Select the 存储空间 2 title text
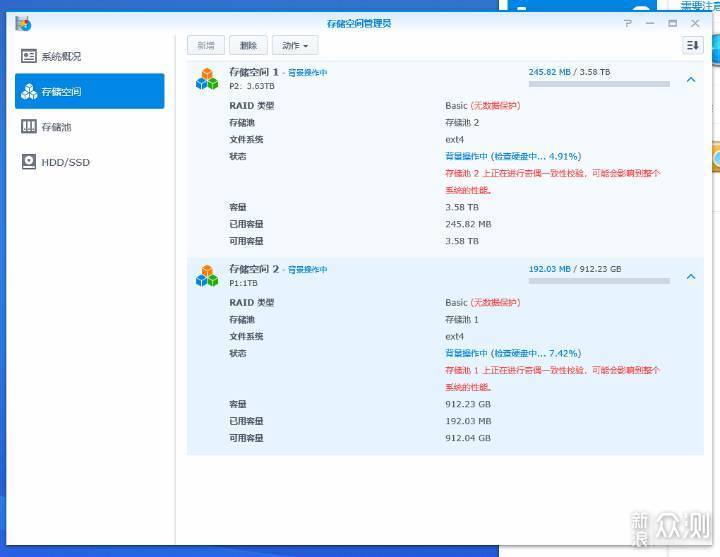Screen dimensions: 720x557 254,269
